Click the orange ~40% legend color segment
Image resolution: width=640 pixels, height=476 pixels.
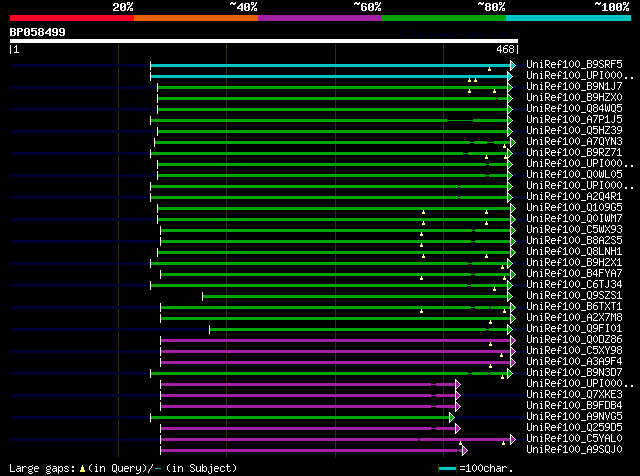click(x=196, y=18)
